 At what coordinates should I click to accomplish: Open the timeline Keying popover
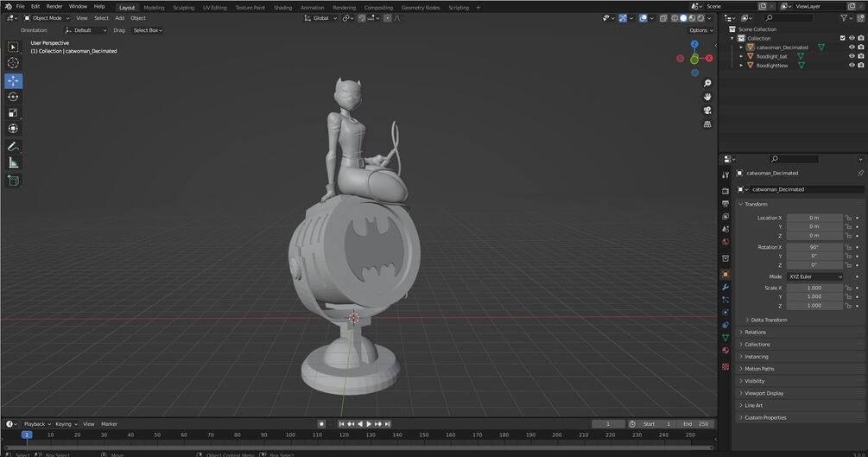[x=66, y=424]
